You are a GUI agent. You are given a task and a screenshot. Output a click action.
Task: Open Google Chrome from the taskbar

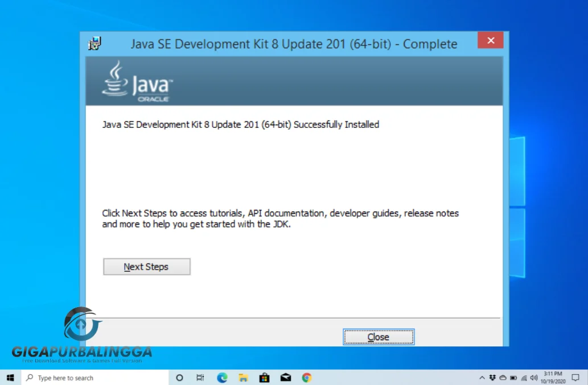[x=306, y=377]
